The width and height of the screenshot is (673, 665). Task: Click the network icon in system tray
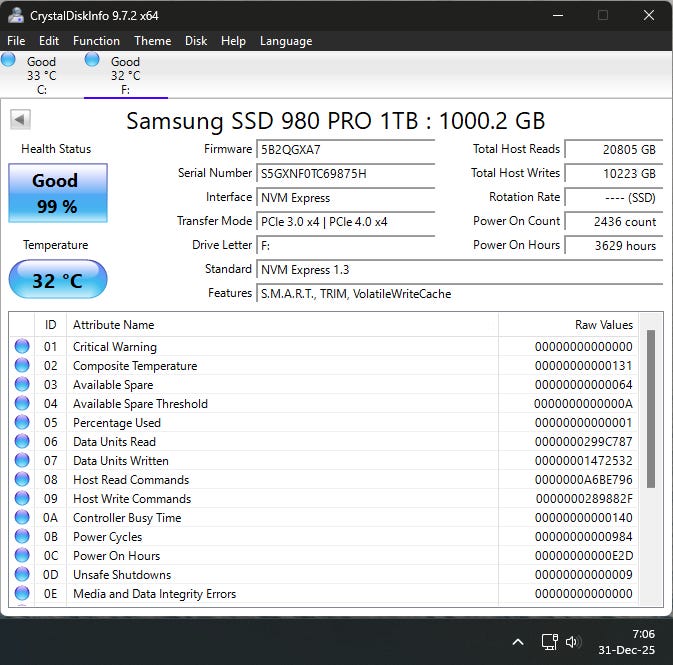point(548,642)
